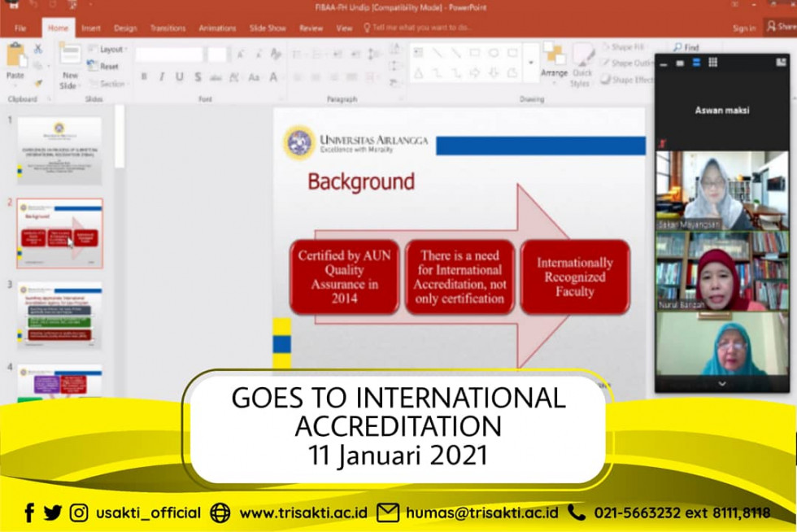The image size is (797, 532).
Task: Click the Sign in link
Action: (744, 28)
